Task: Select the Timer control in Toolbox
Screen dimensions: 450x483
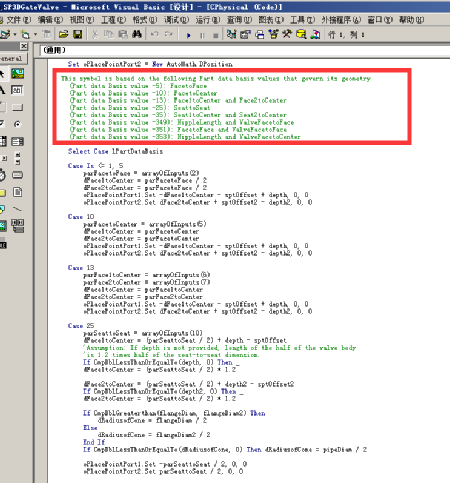Action: pos(3,175)
